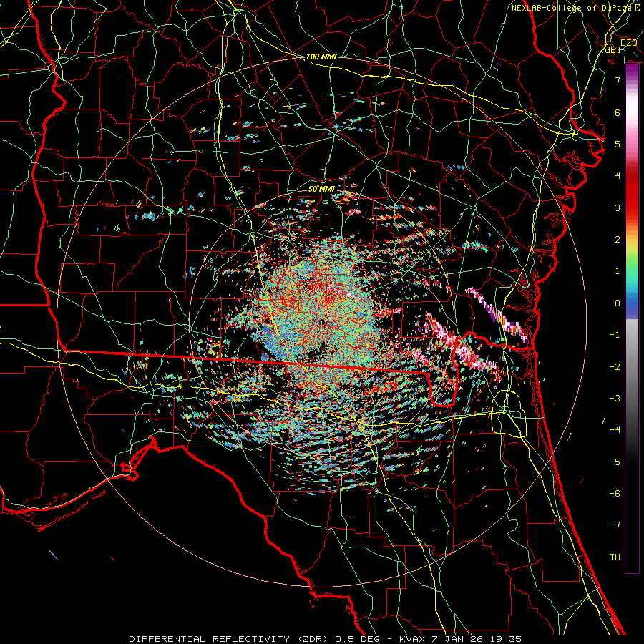Click the "[dB]" unit label
Screen dimensions: 644x644
611,49
